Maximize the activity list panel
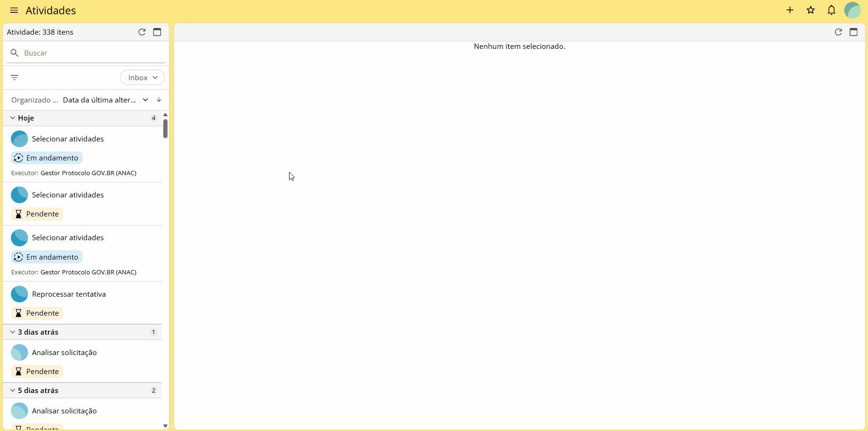The image size is (868, 431). [x=157, y=32]
